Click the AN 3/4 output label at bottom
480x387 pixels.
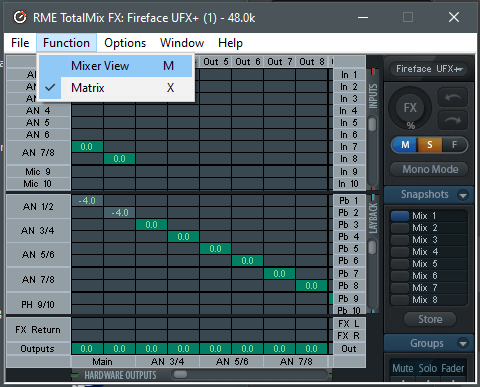pos(167,362)
